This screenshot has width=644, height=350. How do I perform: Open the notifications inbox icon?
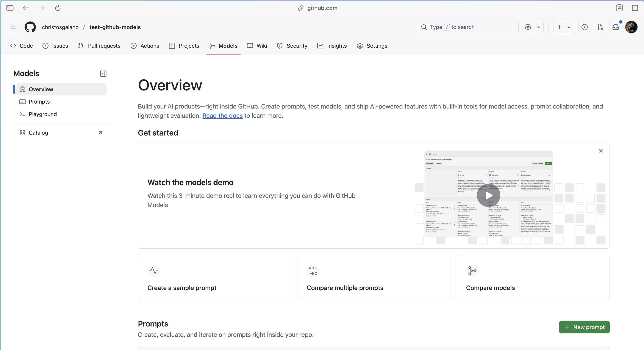(616, 27)
